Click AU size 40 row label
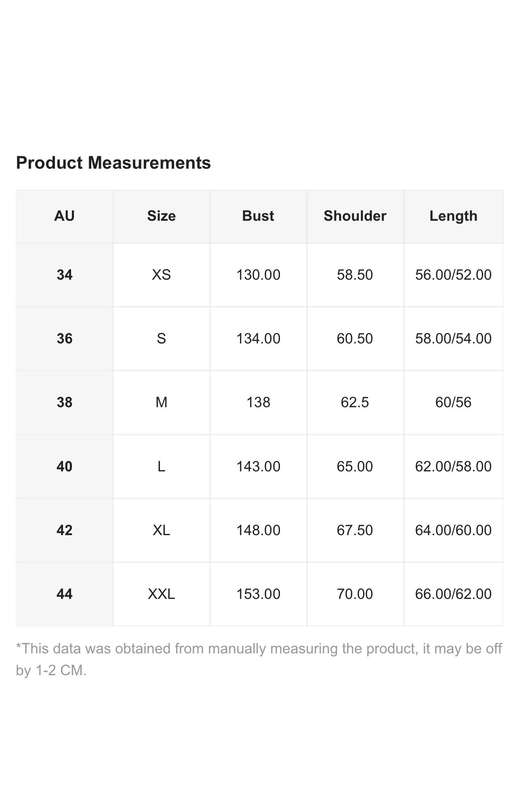Screen dimensions: 521x812 (x=65, y=467)
